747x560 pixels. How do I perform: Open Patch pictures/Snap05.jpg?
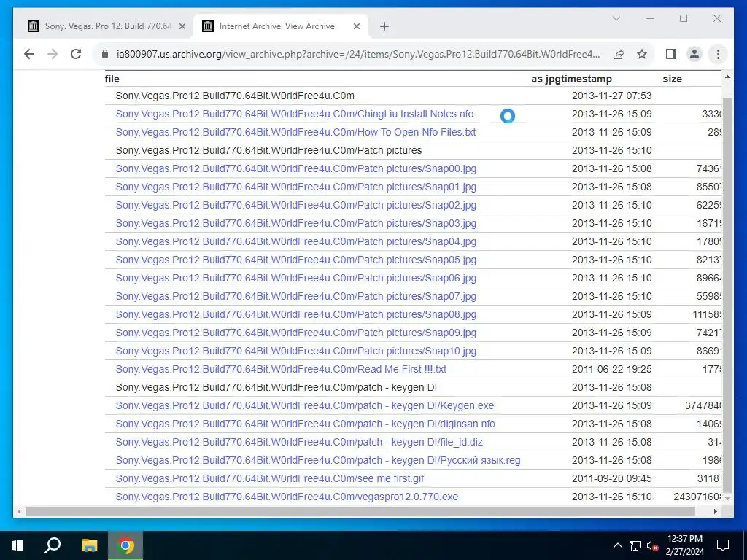(296, 260)
